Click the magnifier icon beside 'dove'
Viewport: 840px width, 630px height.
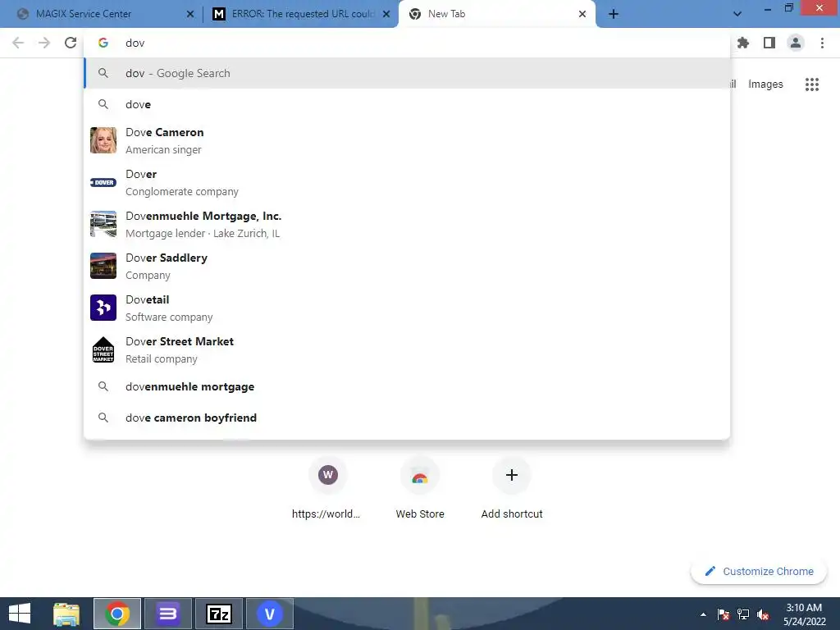103,104
